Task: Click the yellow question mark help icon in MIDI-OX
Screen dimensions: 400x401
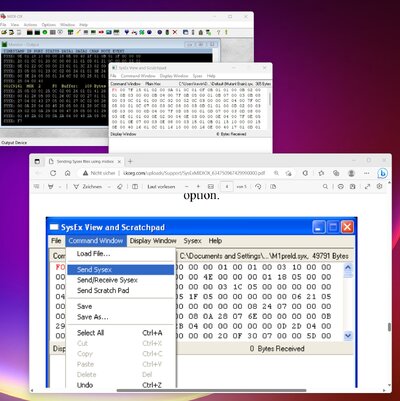Action: pos(218,32)
